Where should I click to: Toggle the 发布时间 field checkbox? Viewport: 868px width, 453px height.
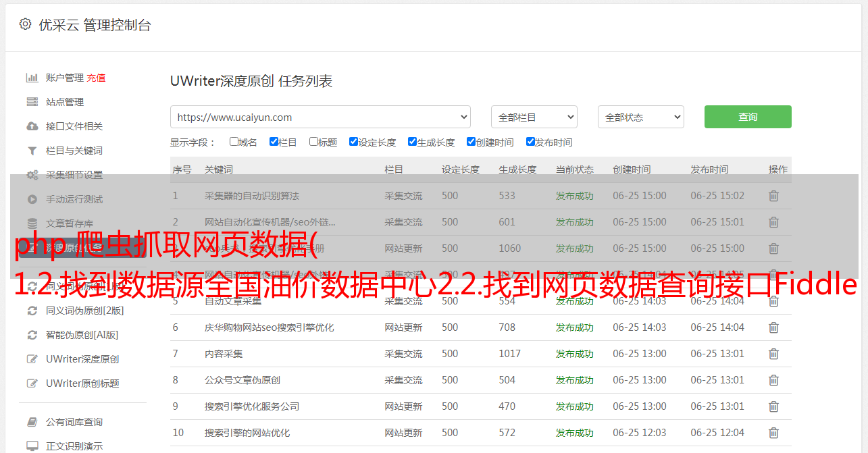[x=530, y=142]
